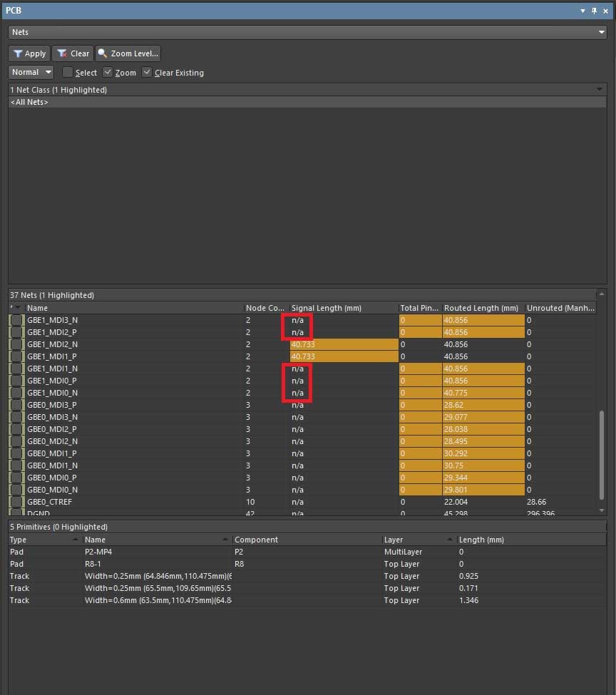Click the Zoom Level magnifier icon
The image size is (616, 695).
[x=103, y=53]
